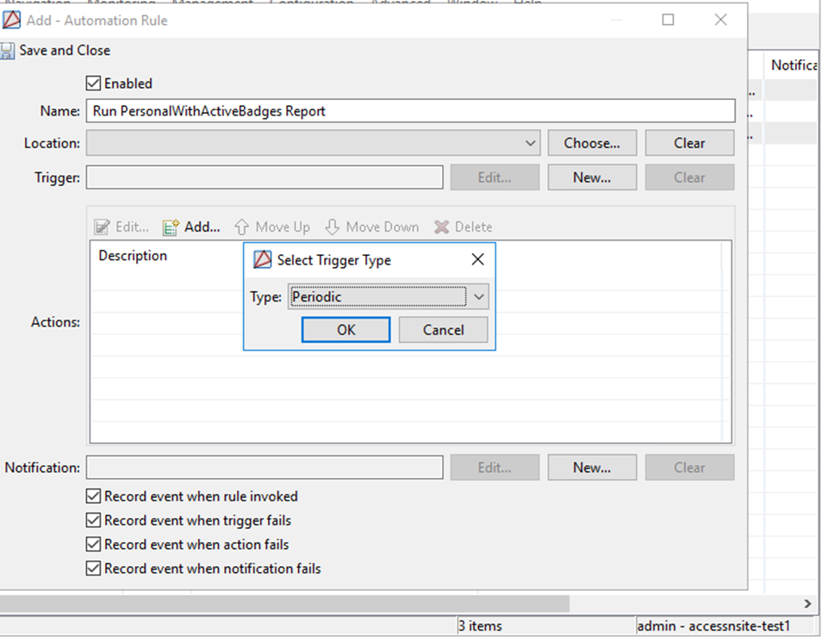Click the Save and Close label
The width and height of the screenshot is (840, 641).
(x=65, y=50)
